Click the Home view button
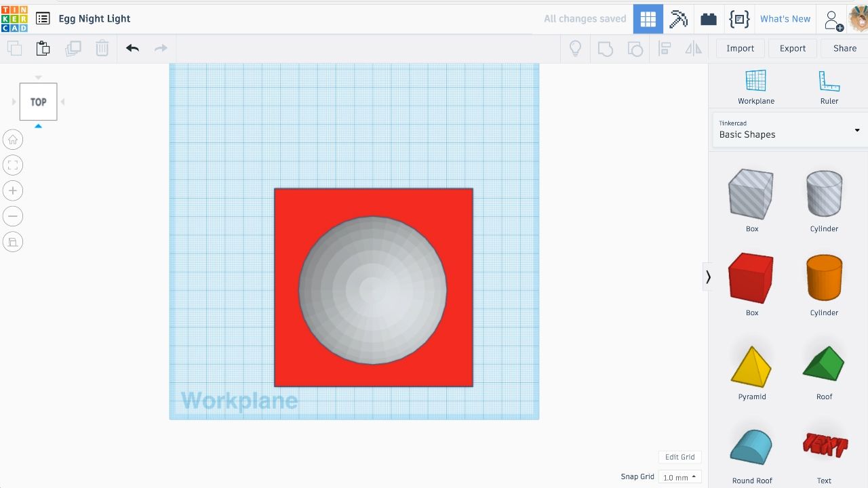Screen dimensions: 868x488 (x=13, y=140)
